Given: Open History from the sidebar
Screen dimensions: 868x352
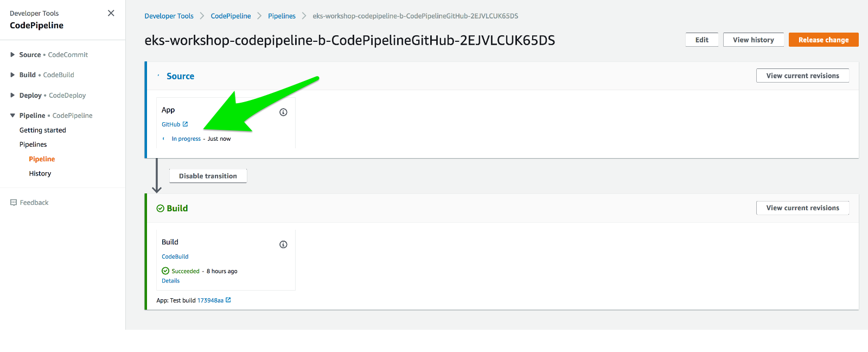Looking at the screenshot, I should click(x=40, y=173).
